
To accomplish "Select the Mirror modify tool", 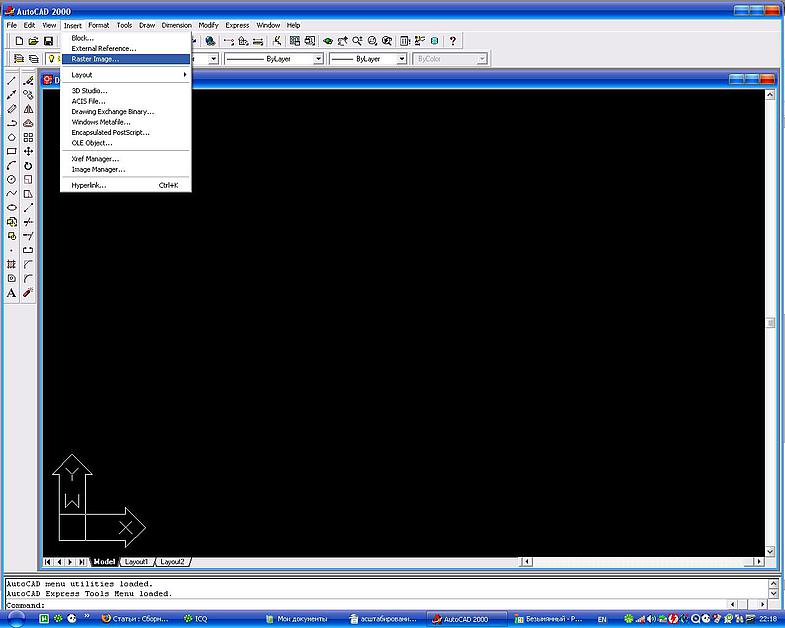I will coord(29,109).
